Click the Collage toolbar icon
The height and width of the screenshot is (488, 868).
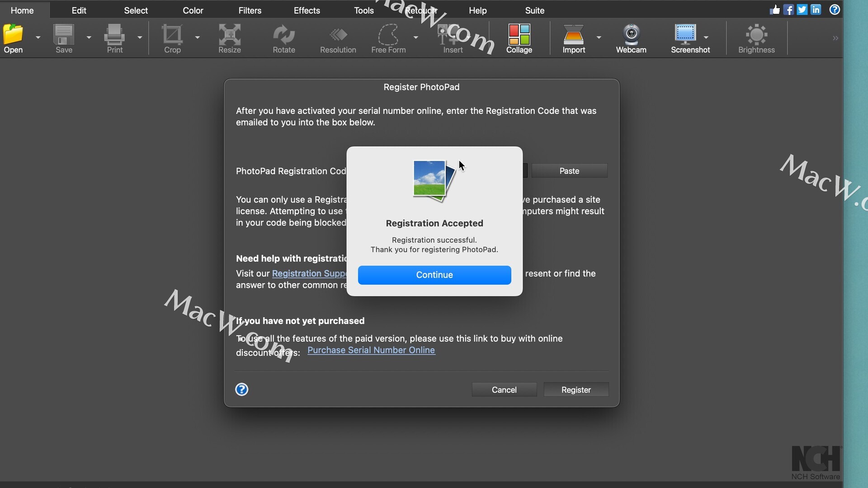tap(519, 35)
